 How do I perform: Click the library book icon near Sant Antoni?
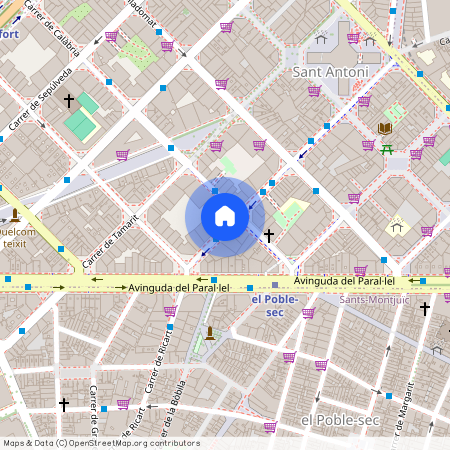[384, 128]
